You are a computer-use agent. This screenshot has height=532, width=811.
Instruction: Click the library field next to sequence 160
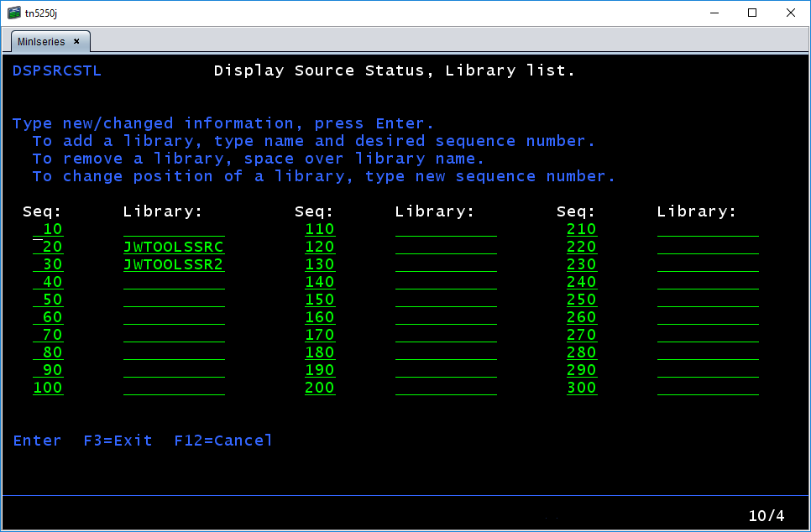(x=446, y=317)
